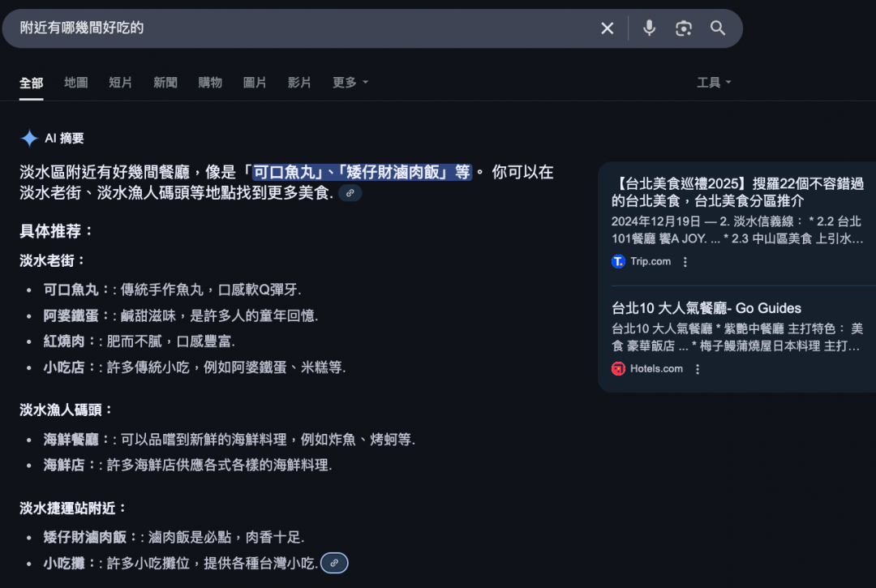Go to the 短片 tab
Viewport: 876px width, 588px height.
click(121, 83)
